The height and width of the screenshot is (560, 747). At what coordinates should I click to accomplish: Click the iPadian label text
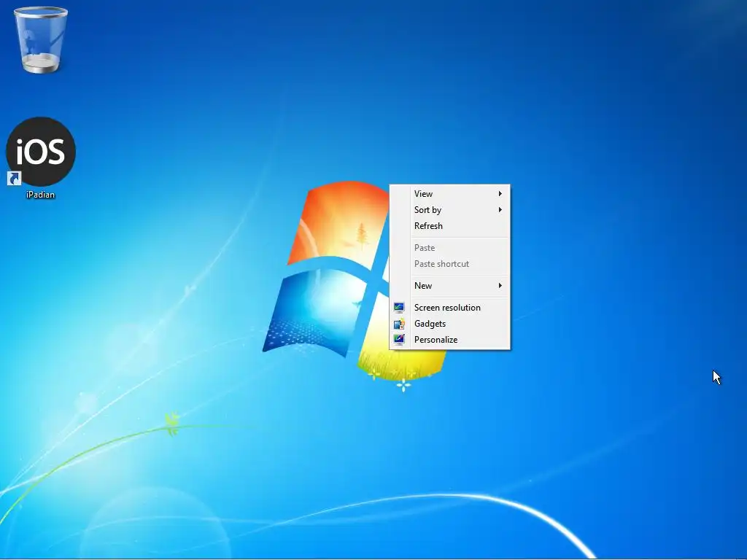(x=41, y=195)
